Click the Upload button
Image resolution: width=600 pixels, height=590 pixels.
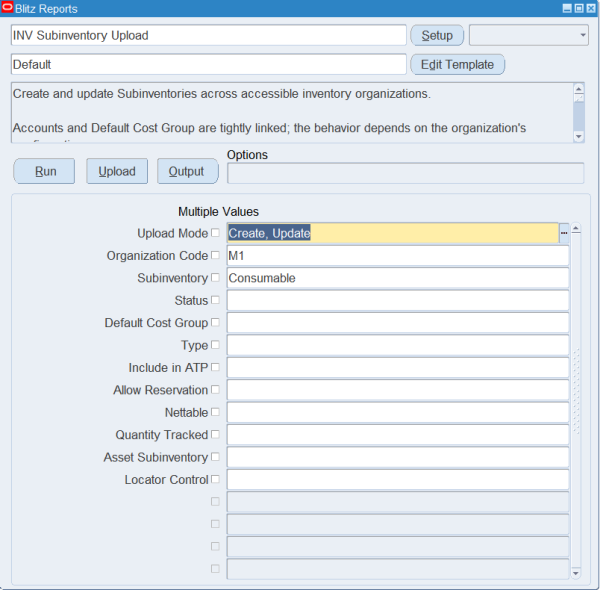point(117,171)
